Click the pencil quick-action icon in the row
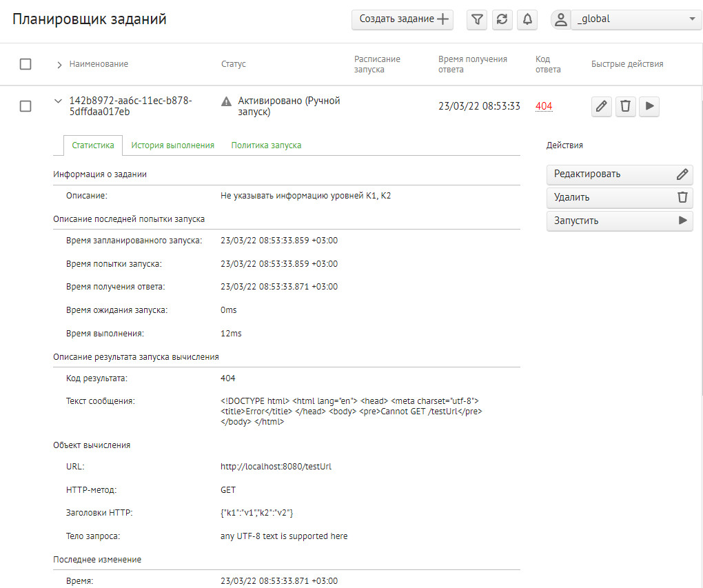703x588 pixels. point(602,106)
